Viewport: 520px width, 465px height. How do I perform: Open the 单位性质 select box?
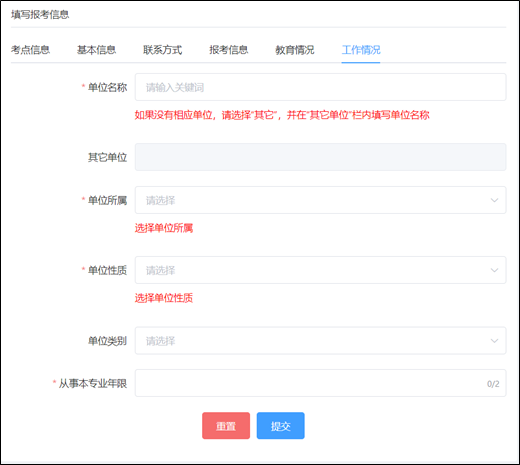[x=320, y=270]
